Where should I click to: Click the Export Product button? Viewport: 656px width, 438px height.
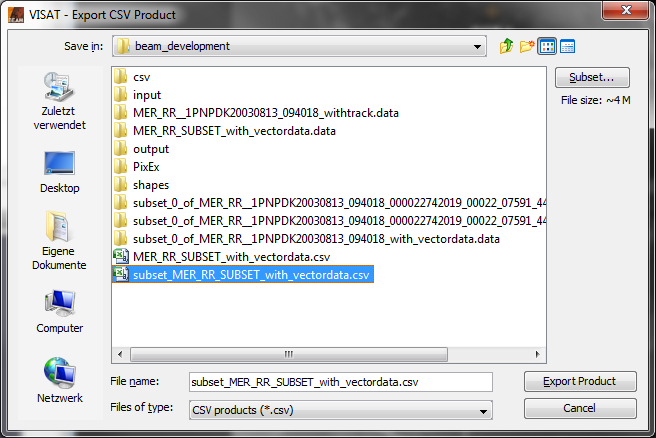point(580,381)
